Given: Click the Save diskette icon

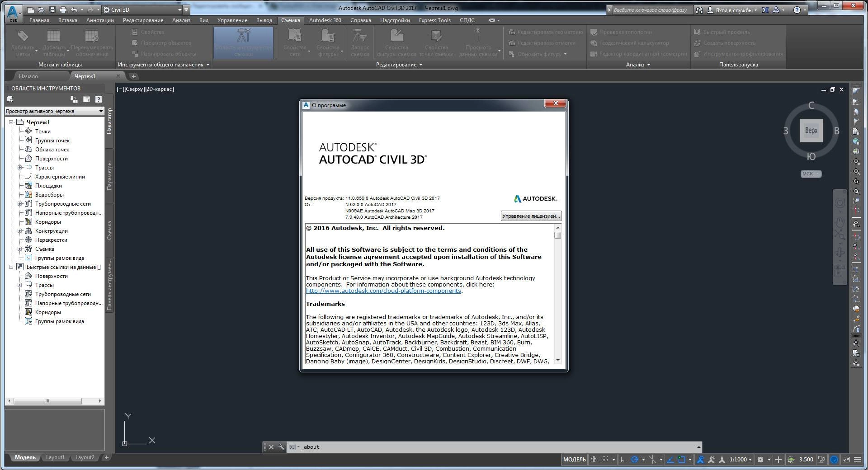Looking at the screenshot, I should coord(52,9).
